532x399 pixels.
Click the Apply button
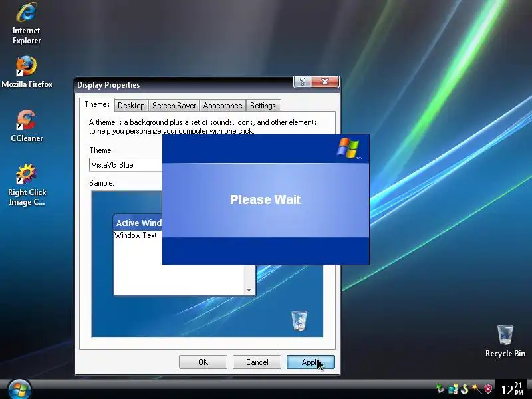tap(311, 362)
